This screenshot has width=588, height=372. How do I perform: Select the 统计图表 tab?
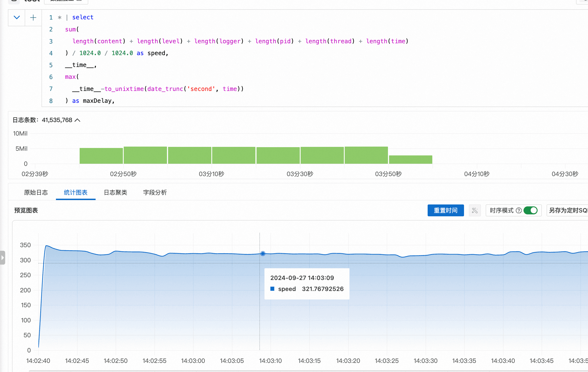[75, 192]
